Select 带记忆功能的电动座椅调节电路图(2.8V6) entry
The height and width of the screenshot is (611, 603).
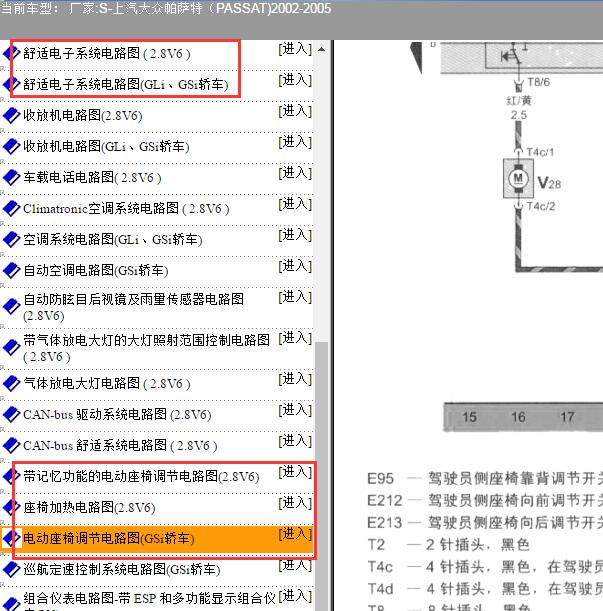click(141, 476)
